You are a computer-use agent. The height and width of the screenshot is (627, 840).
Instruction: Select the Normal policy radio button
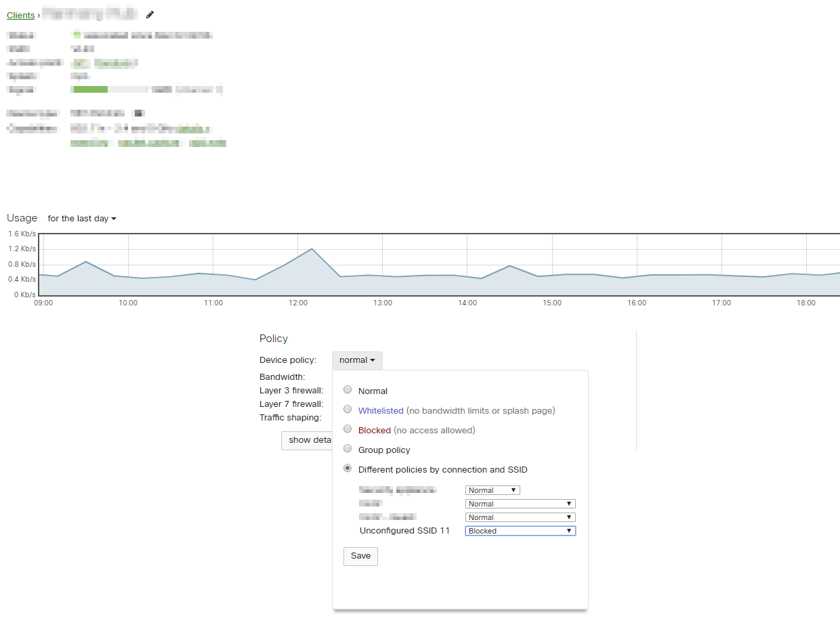pos(348,390)
